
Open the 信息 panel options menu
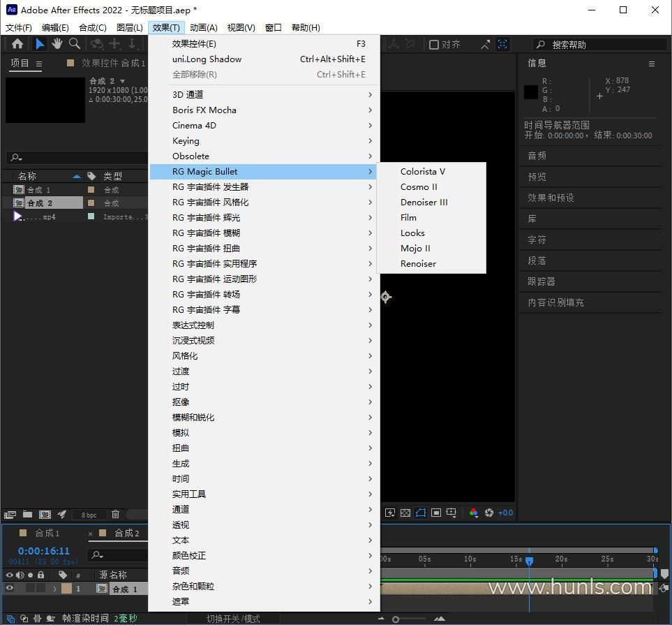tap(651, 64)
